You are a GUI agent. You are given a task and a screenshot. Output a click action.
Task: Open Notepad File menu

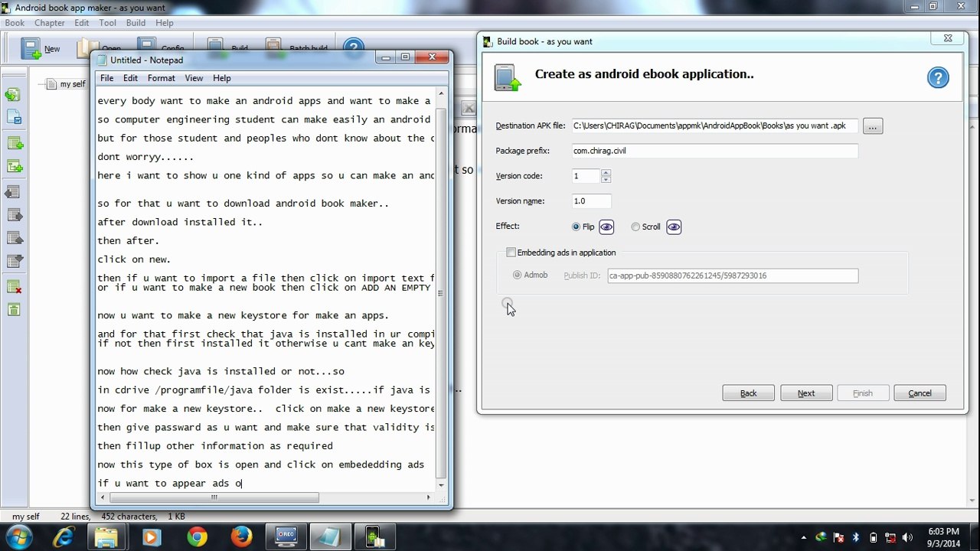click(106, 78)
